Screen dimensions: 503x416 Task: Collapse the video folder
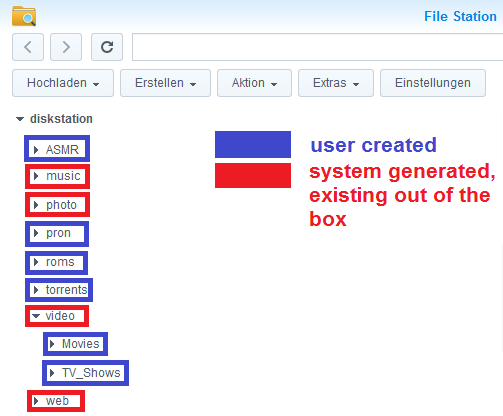point(36,316)
